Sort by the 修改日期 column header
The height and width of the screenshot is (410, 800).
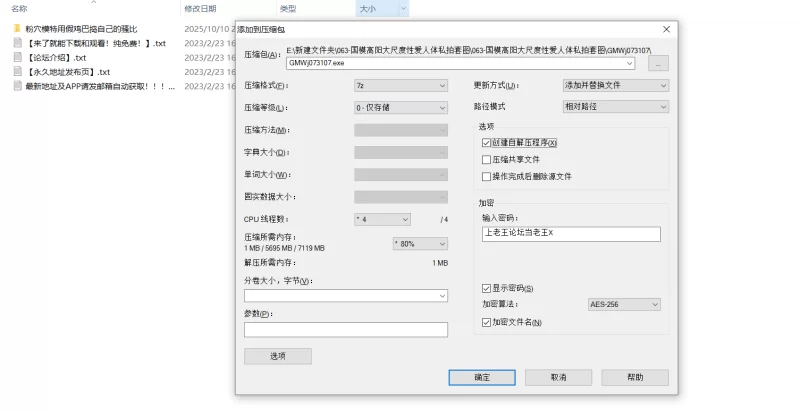tap(200, 9)
